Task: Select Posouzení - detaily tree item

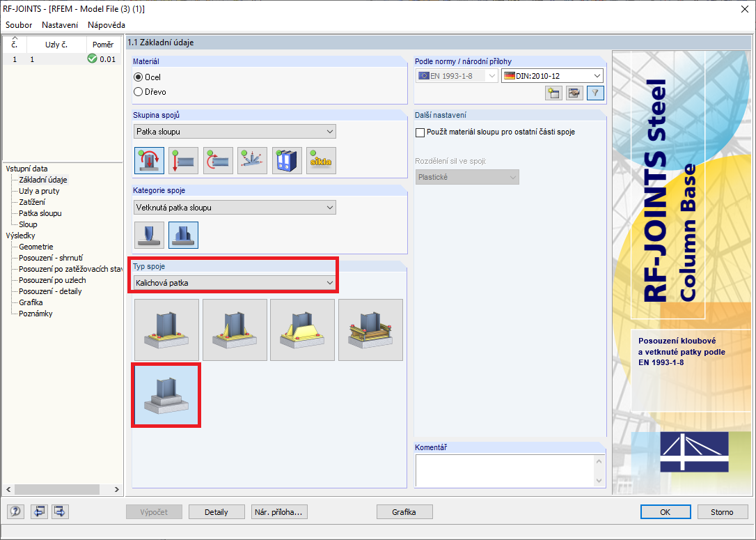Action: (50, 291)
